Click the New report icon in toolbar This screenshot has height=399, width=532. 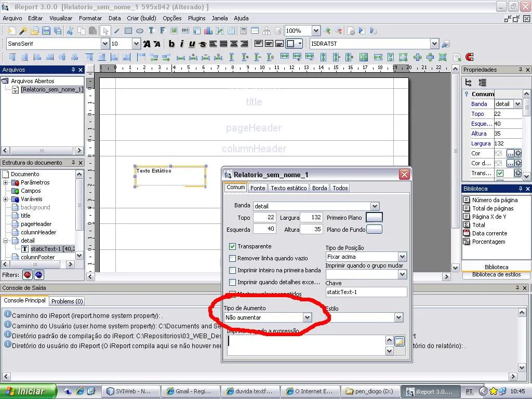tap(12, 31)
